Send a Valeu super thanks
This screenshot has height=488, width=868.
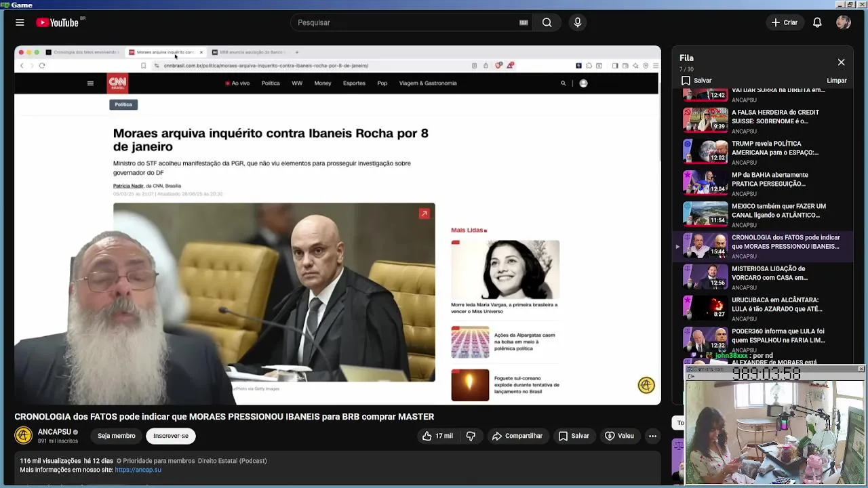click(x=619, y=436)
